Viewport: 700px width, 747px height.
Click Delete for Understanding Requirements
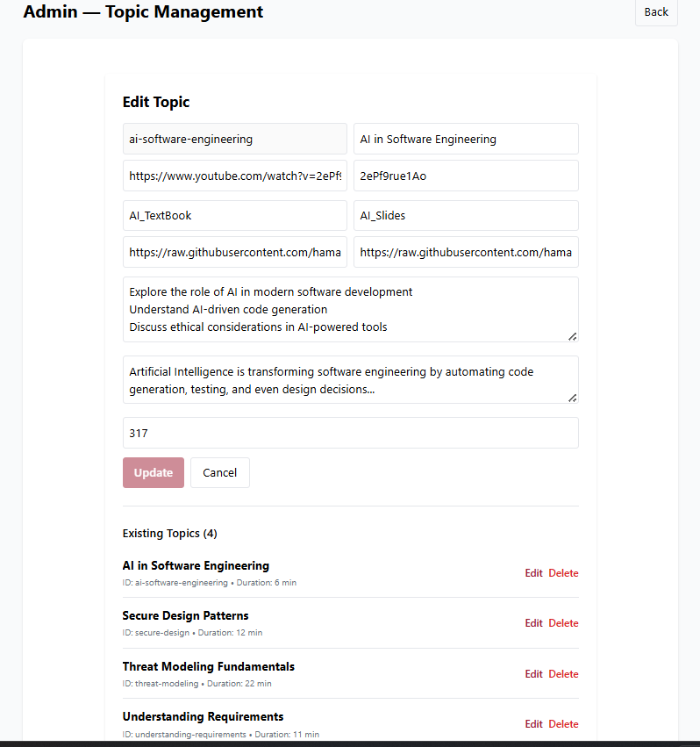click(x=563, y=723)
